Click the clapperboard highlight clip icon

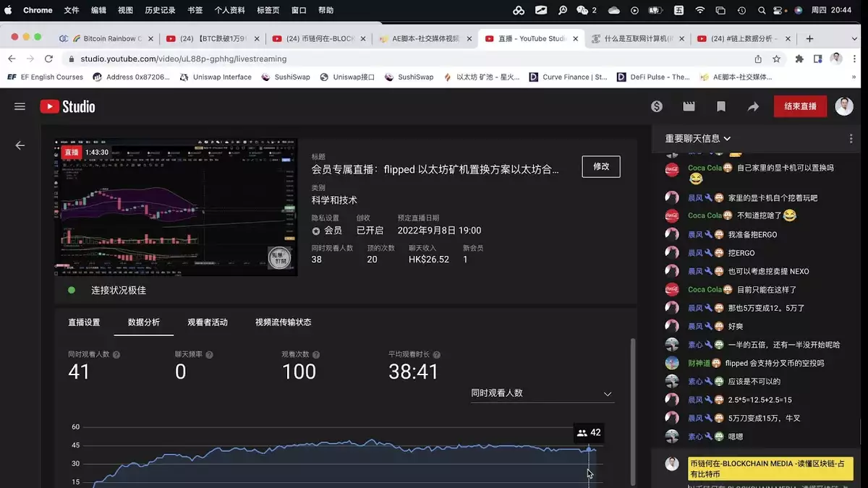click(x=689, y=106)
